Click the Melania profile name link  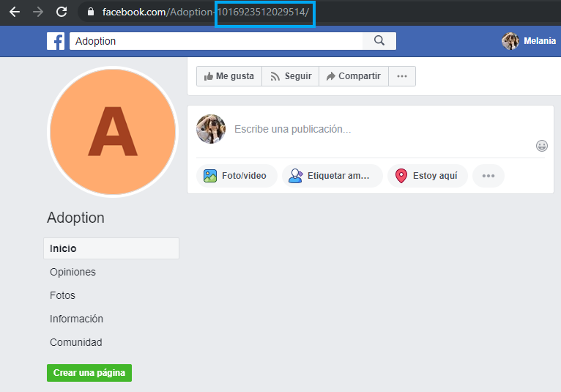[x=540, y=41]
